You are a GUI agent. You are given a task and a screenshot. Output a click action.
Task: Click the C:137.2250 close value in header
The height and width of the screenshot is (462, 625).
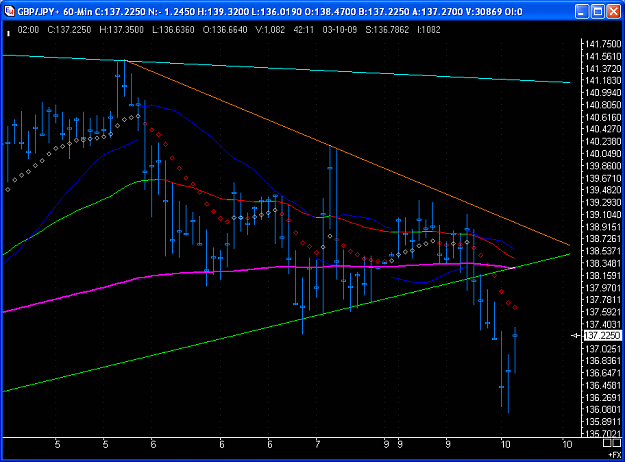click(x=69, y=30)
